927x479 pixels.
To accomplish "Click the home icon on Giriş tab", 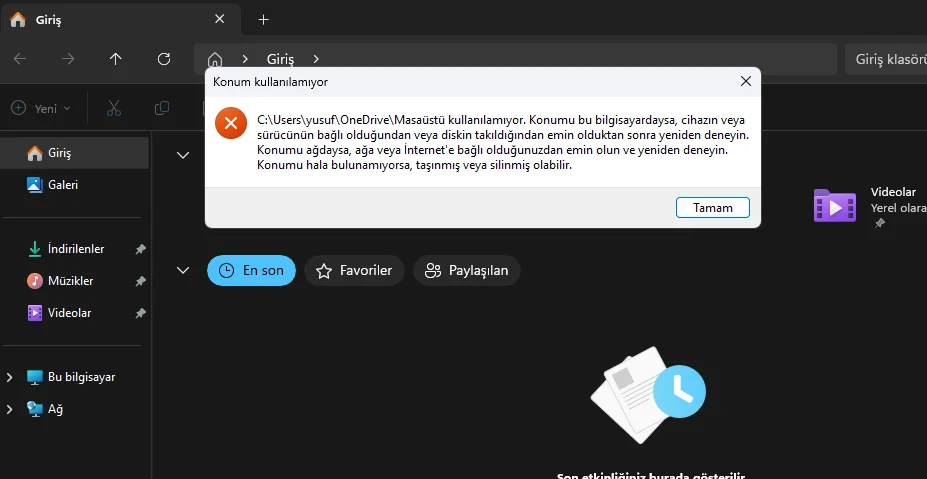I will point(18,20).
